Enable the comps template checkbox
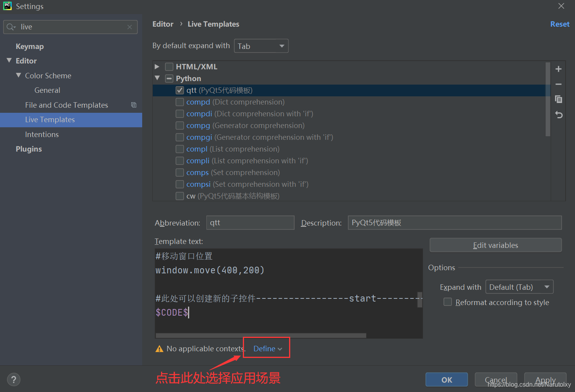This screenshot has width=575, height=392. [180, 172]
